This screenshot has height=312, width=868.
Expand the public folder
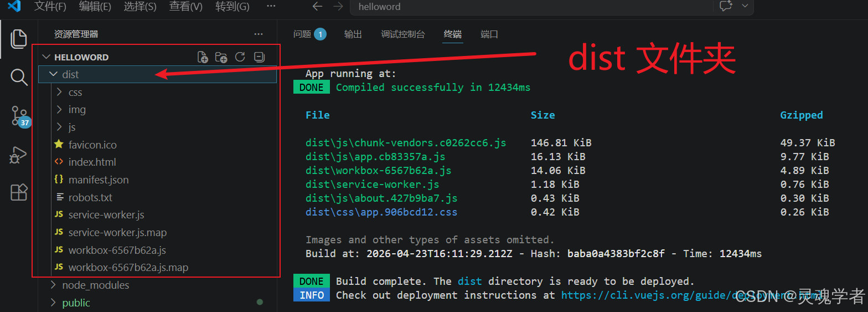click(53, 303)
